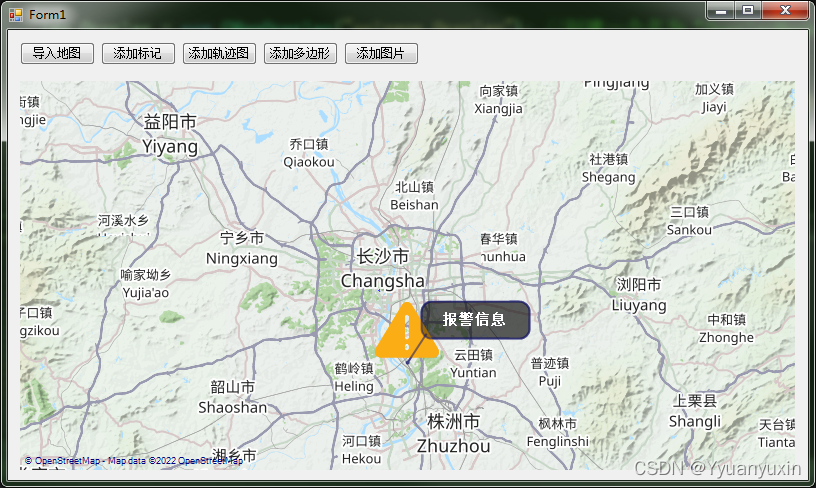Click the 乔口镇 Qiaokou map label
The image size is (816, 488).
coord(309,153)
